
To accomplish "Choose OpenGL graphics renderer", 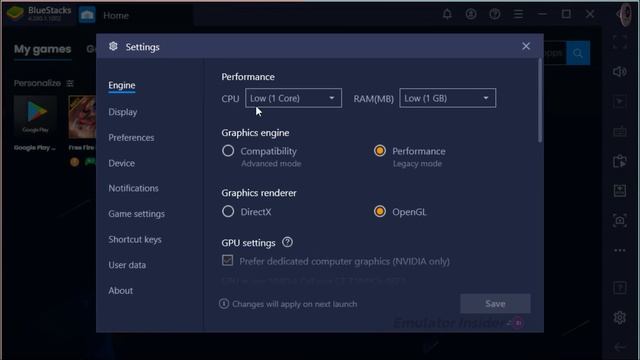I will coord(380,211).
